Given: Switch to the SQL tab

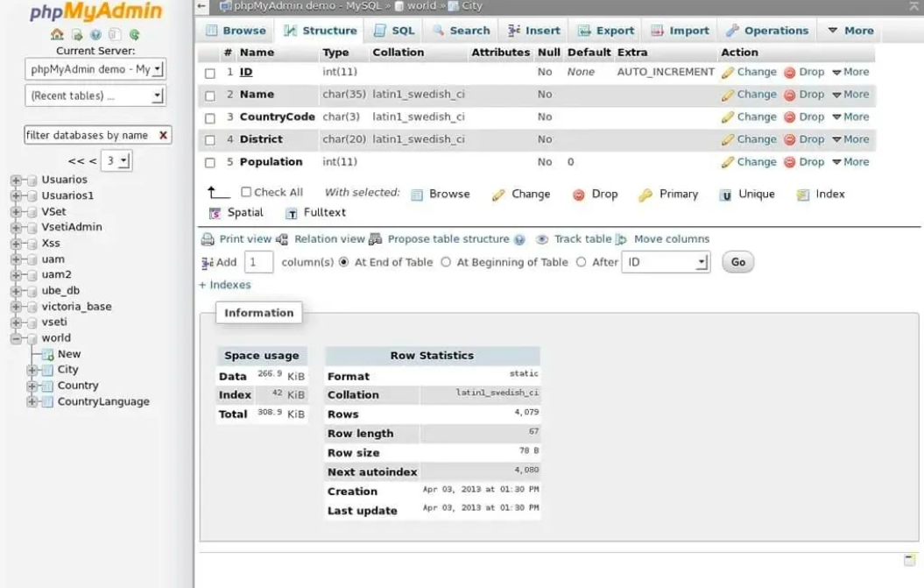Looking at the screenshot, I should pyautogui.click(x=394, y=31).
